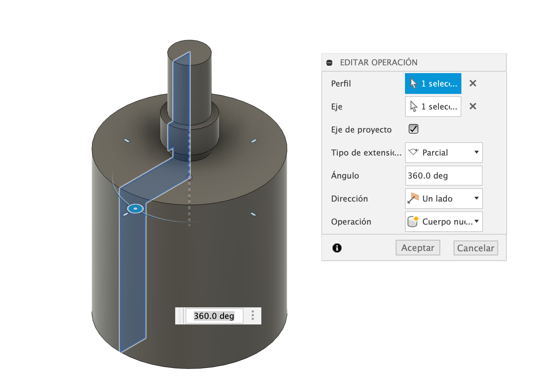Open the Dirección Un lado dropdown
Image resolution: width=536 pixels, height=392 pixels.
tap(444, 199)
